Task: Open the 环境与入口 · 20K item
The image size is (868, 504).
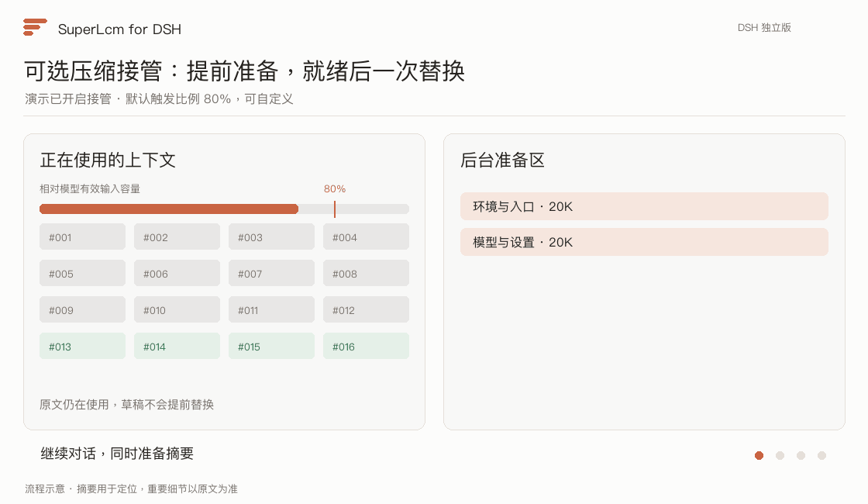Action: 644,206
